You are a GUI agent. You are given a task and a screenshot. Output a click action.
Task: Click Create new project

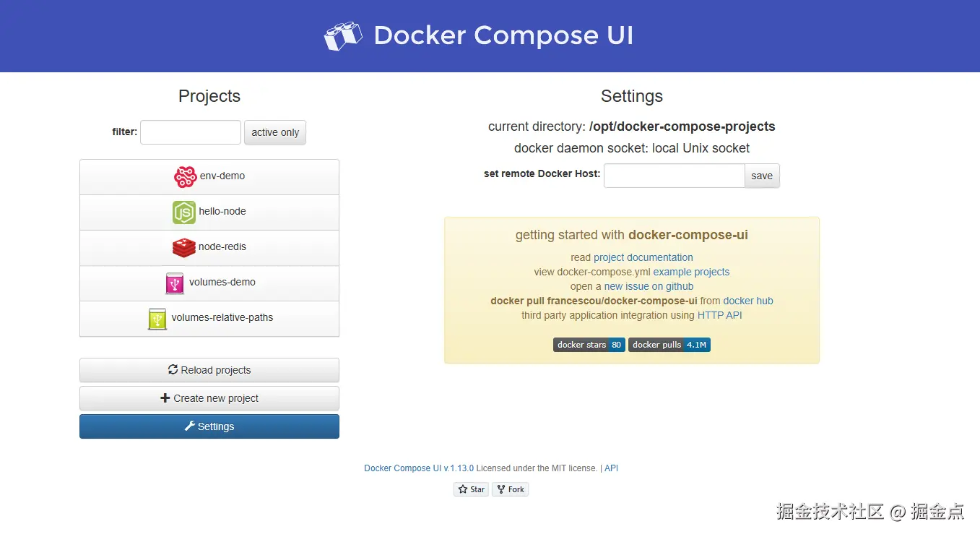[x=209, y=398]
